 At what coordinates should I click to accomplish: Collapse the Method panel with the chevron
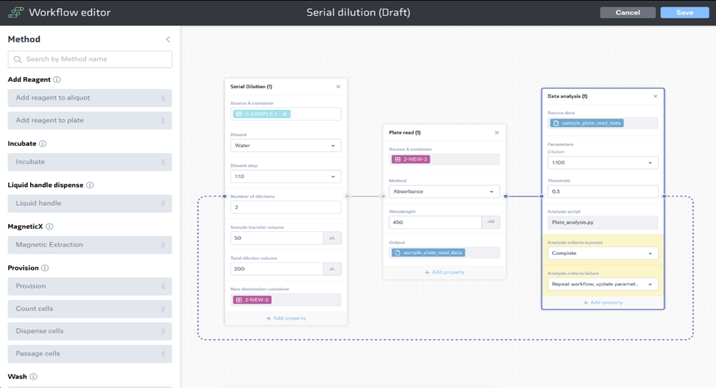168,39
